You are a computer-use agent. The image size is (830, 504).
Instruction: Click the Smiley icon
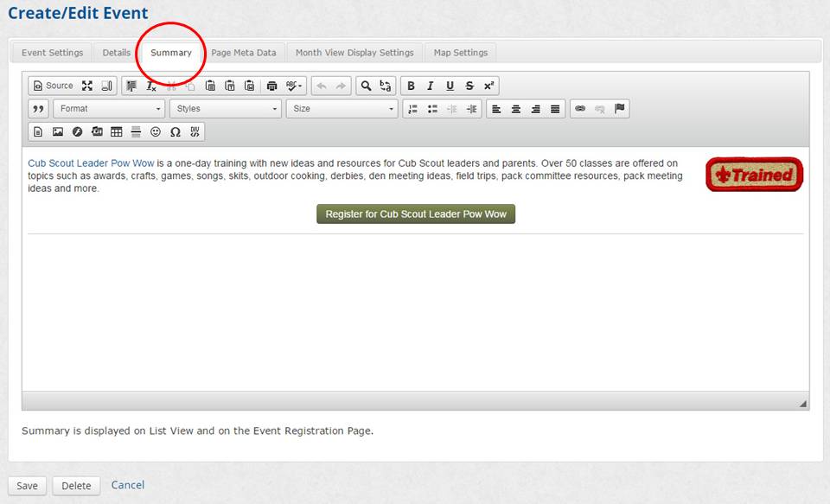tap(156, 131)
